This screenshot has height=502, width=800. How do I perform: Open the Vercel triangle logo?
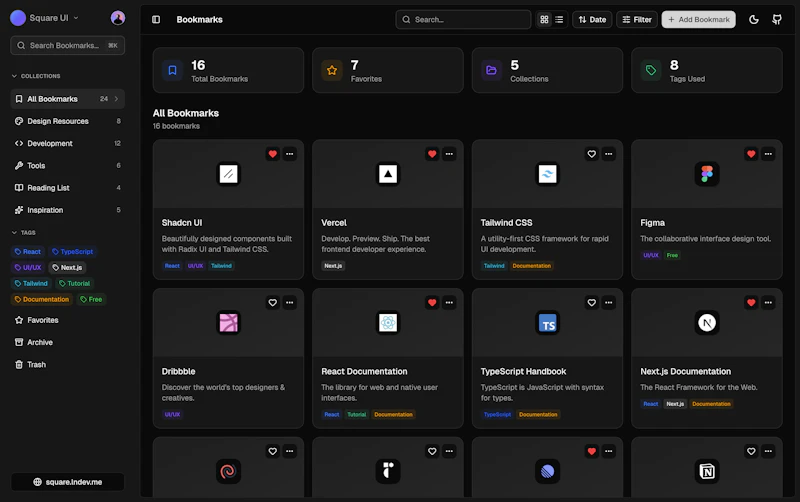click(388, 174)
